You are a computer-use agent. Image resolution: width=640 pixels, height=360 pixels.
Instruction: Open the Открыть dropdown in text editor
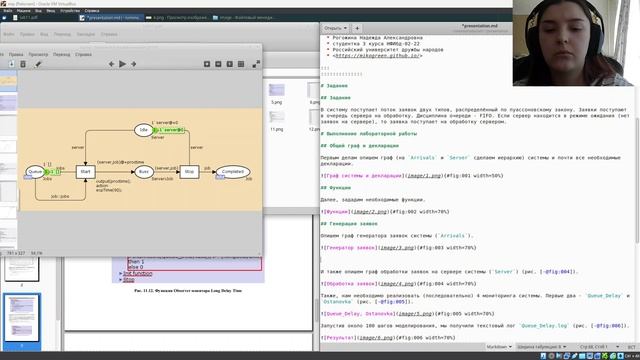tap(335, 28)
